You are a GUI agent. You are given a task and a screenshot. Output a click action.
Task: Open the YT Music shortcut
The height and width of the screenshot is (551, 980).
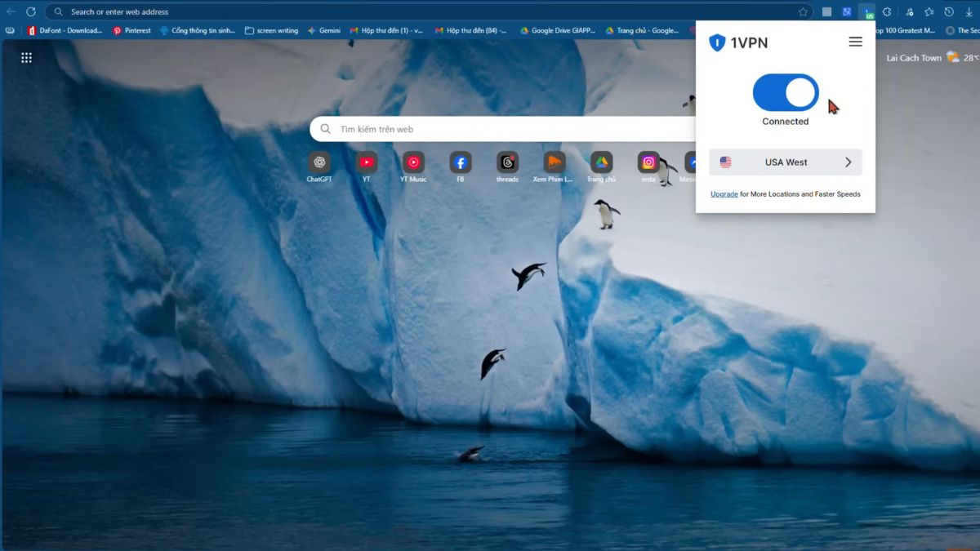pyautogui.click(x=413, y=162)
